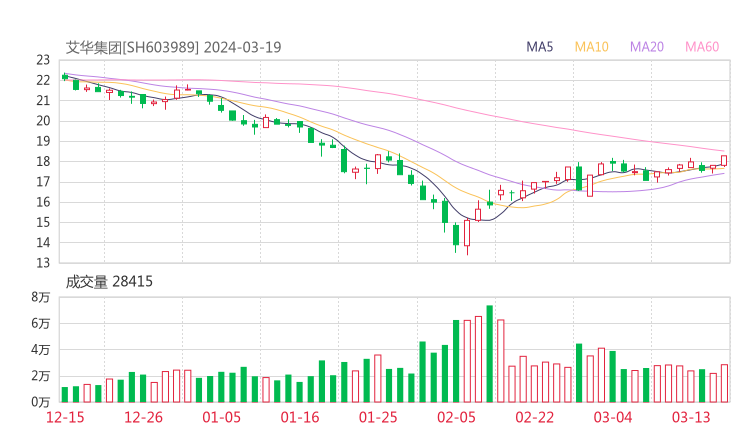740x440 pixels.
Task: Toggle the MA10 legend label
Action: coord(592,47)
